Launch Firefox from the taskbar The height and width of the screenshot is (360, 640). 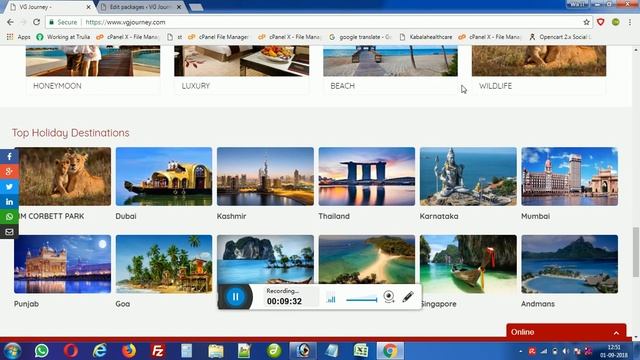coord(129,351)
